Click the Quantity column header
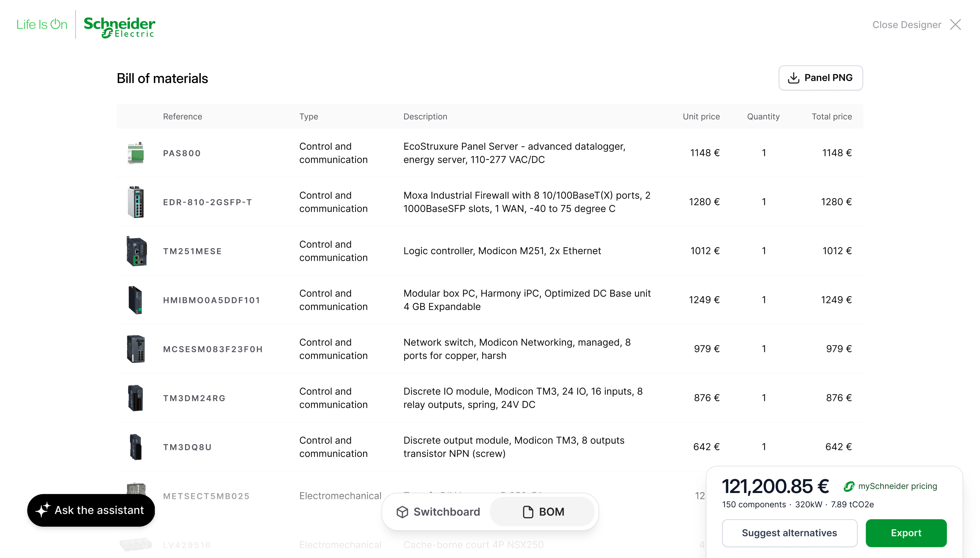980x558 pixels. (x=763, y=117)
